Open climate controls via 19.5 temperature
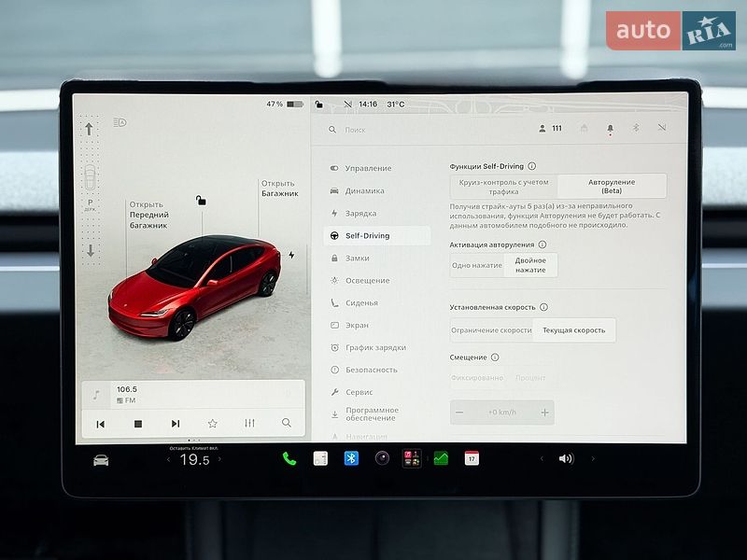Viewport: 747px width, 560px height. (194, 459)
